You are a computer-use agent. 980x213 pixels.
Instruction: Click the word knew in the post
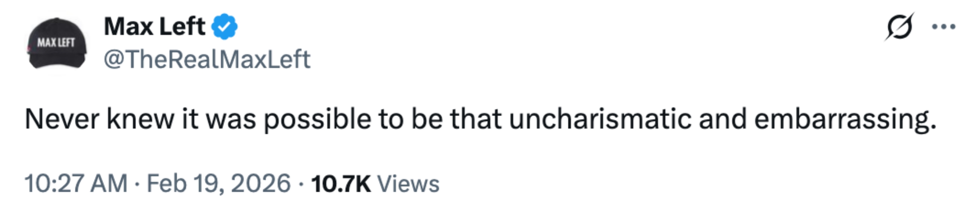coord(140,119)
